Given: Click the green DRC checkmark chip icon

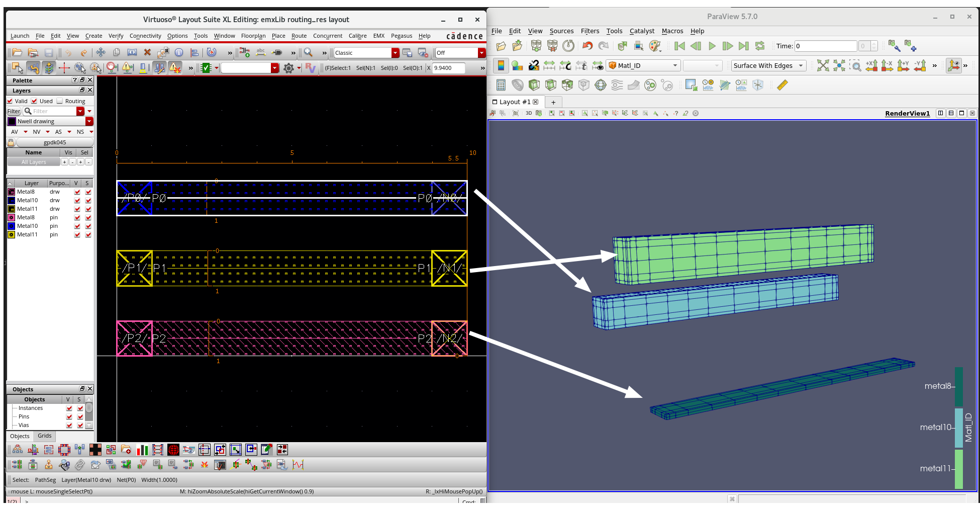Looking at the screenshot, I should pos(206,67).
